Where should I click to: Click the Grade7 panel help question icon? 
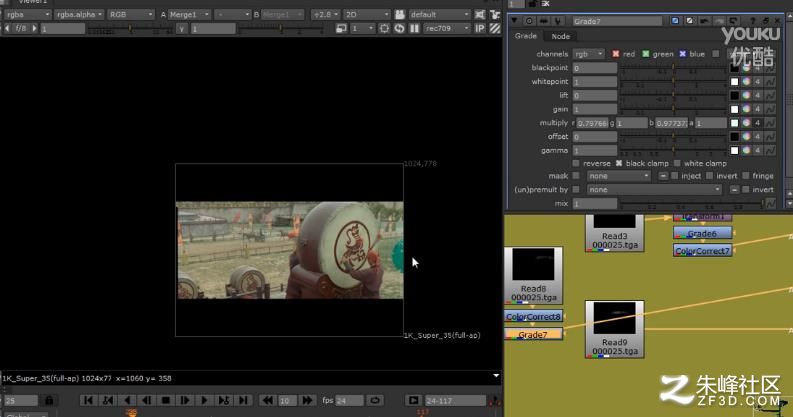point(752,21)
